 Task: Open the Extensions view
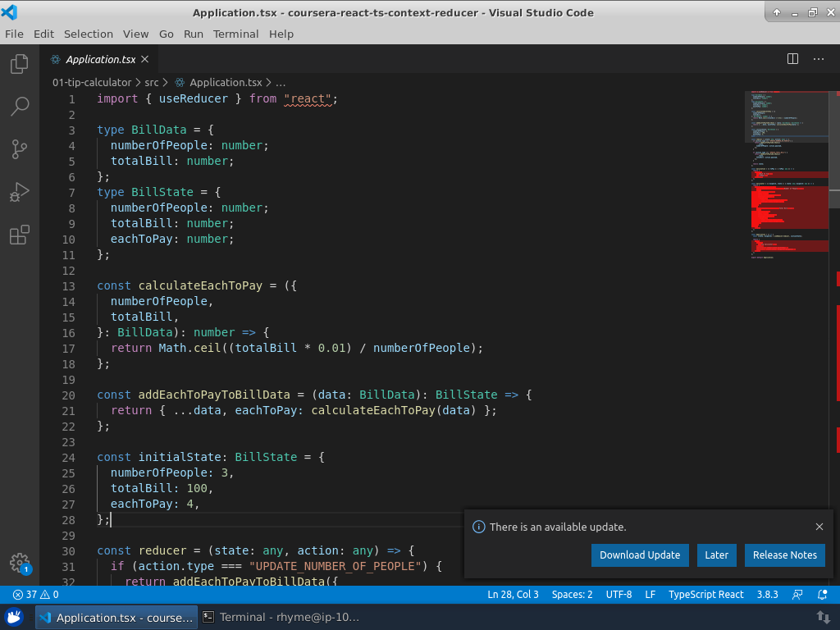click(20, 236)
